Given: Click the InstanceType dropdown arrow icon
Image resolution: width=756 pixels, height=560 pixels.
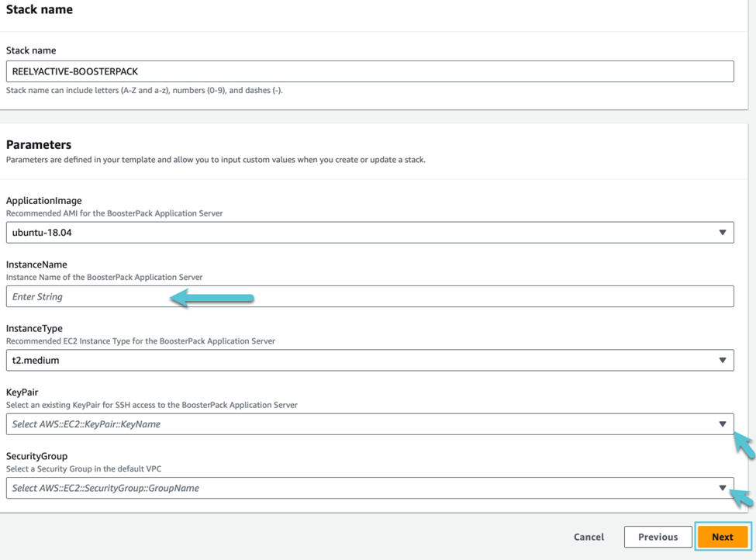Looking at the screenshot, I should pyautogui.click(x=722, y=361).
